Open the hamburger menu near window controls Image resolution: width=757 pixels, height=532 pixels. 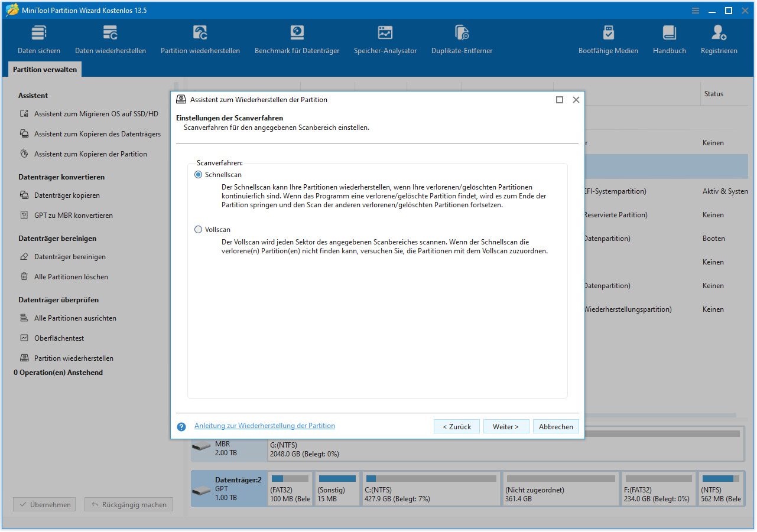click(x=695, y=10)
